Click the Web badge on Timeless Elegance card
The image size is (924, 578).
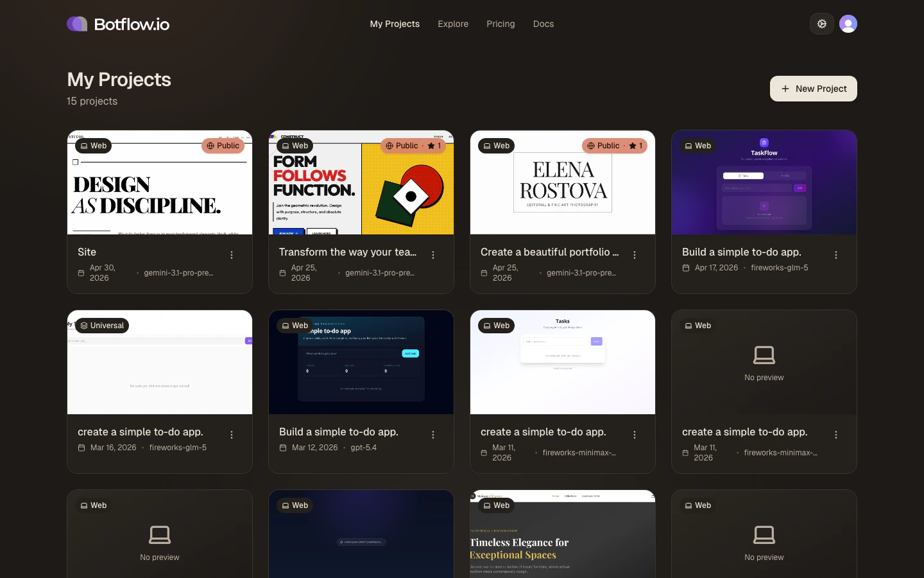tap(497, 505)
